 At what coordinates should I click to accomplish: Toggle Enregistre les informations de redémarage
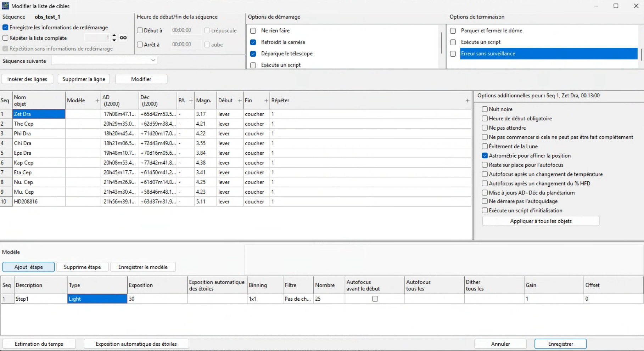tap(5, 27)
